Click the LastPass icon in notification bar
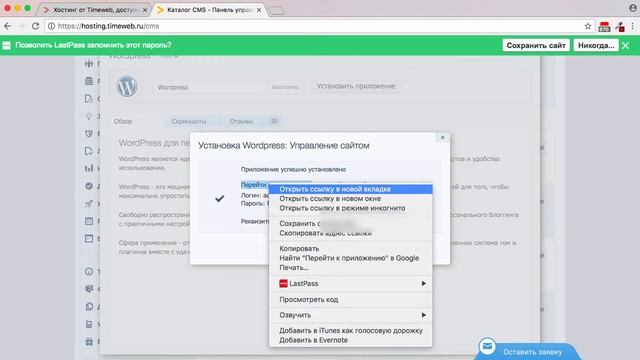The height and width of the screenshot is (360, 640). (x=6, y=46)
